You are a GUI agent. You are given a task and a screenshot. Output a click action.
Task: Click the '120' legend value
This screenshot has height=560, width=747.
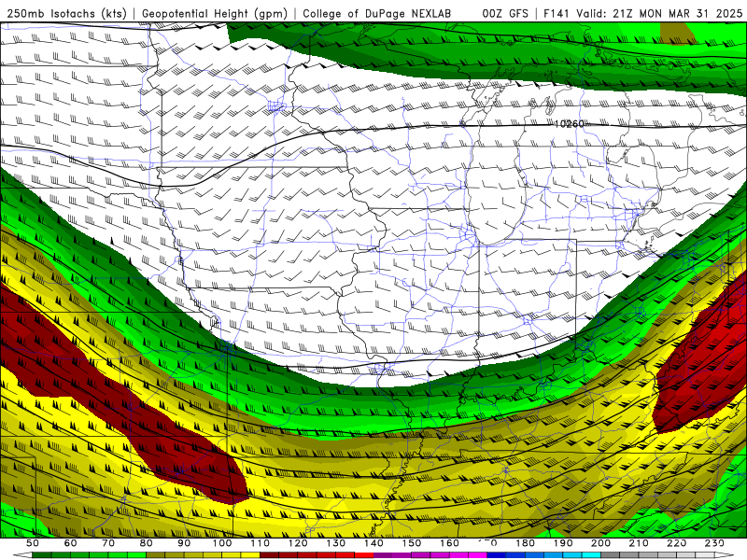298,543
